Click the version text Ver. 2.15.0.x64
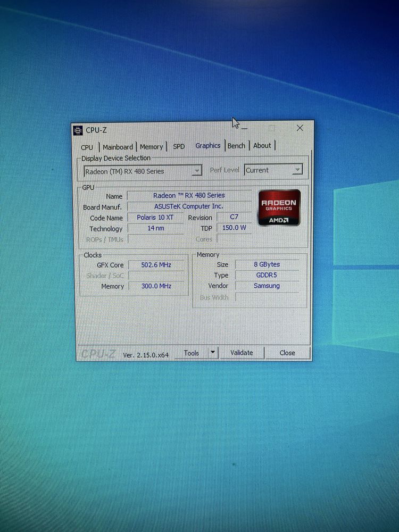The width and height of the screenshot is (399, 532). coord(146,355)
